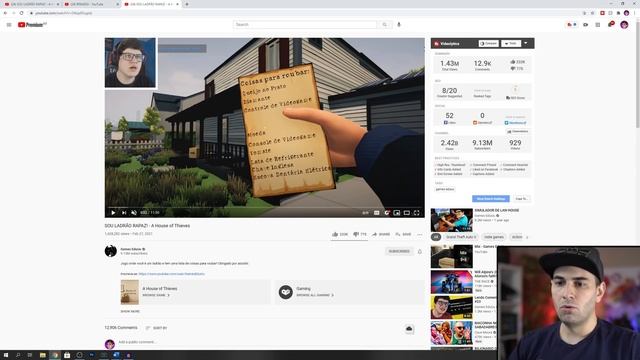This screenshot has height=360, width=640.
Task: Click the Subscribed button
Action: pyautogui.click(x=399, y=251)
